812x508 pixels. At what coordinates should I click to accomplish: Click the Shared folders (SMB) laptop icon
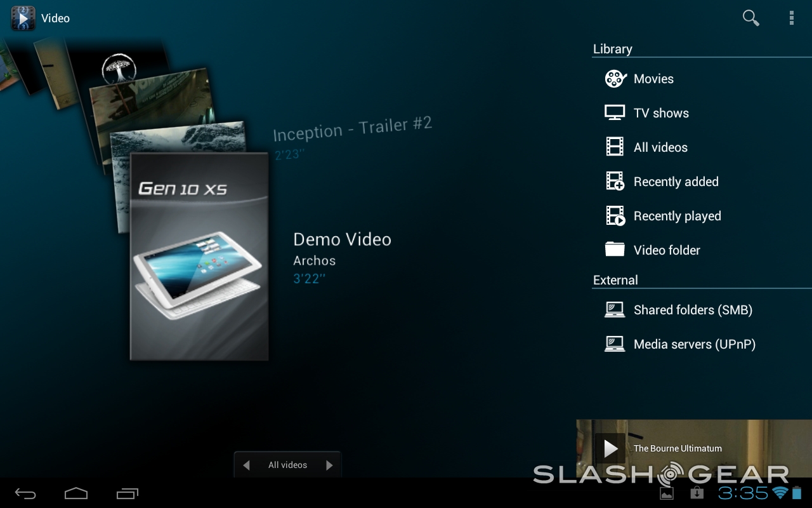(615, 310)
